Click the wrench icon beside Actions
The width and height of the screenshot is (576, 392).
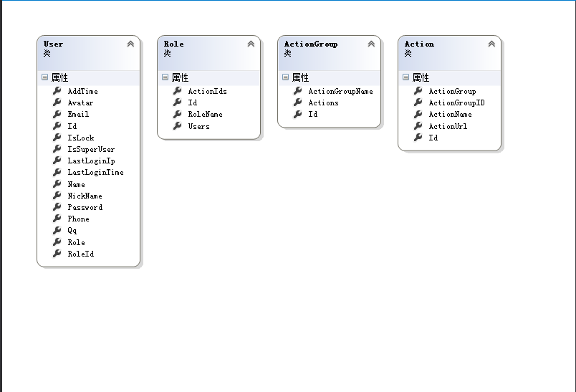[298, 102]
